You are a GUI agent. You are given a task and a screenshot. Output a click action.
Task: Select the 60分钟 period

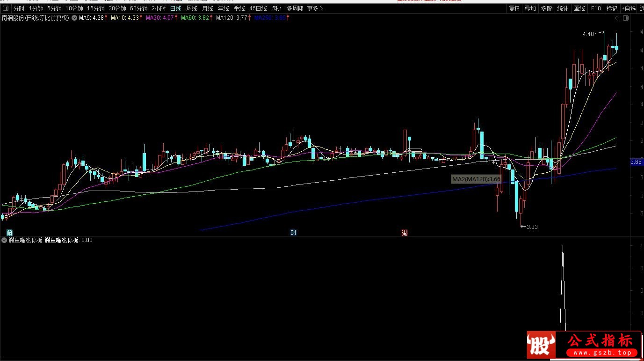[x=138, y=8]
